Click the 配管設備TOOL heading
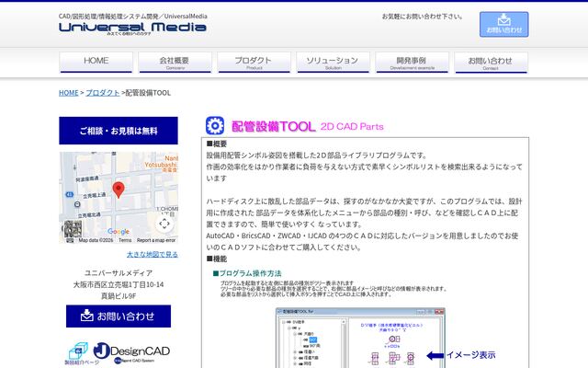Viewport: 588px width, 368px height. coord(274,127)
